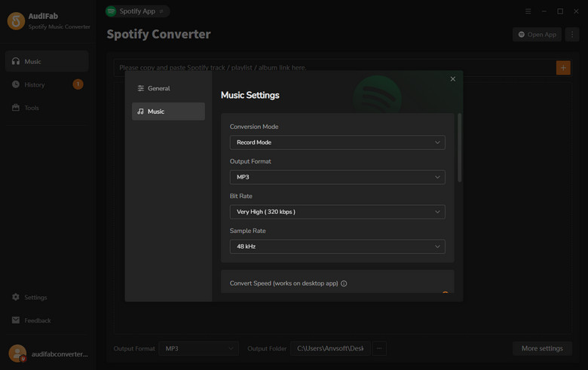Browse the output folder with ellipsis button

coord(379,349)
